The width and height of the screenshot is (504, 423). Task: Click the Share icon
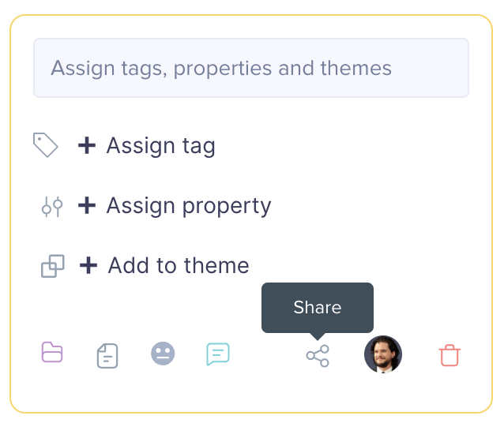(x=318, y=356)
